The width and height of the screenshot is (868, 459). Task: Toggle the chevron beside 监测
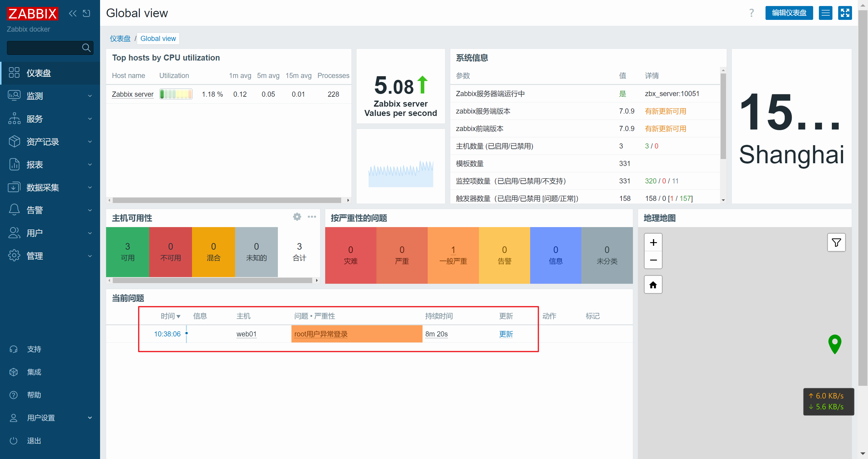[x=90, y=96]
